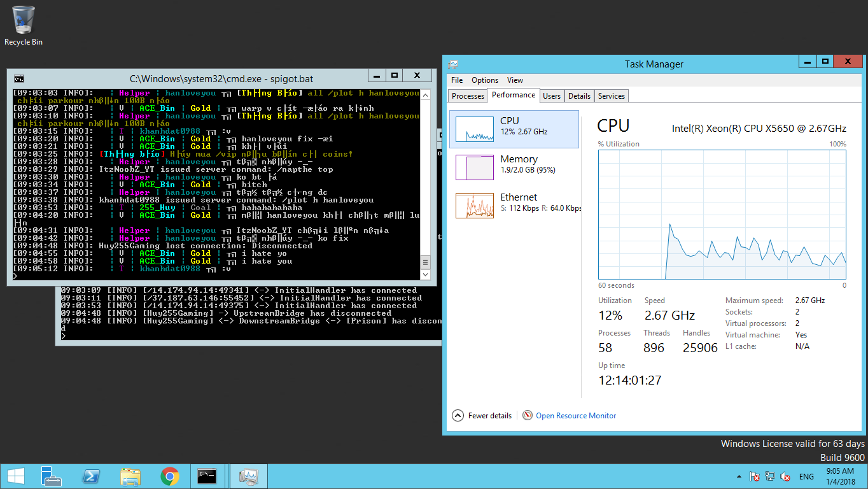Open Google Chrome from the taskbar
This screenshot has height=489, width=868.
point(169,476)
